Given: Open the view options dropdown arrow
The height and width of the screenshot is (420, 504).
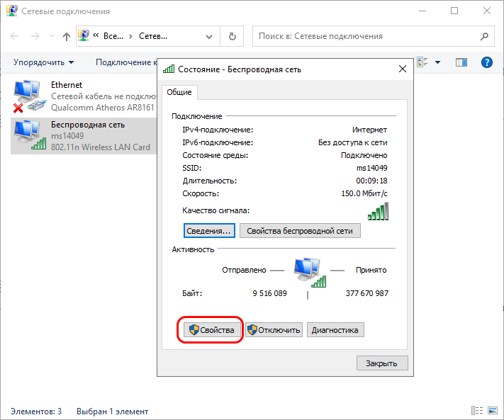Looking at the screenshot, I should coord(437,62).
